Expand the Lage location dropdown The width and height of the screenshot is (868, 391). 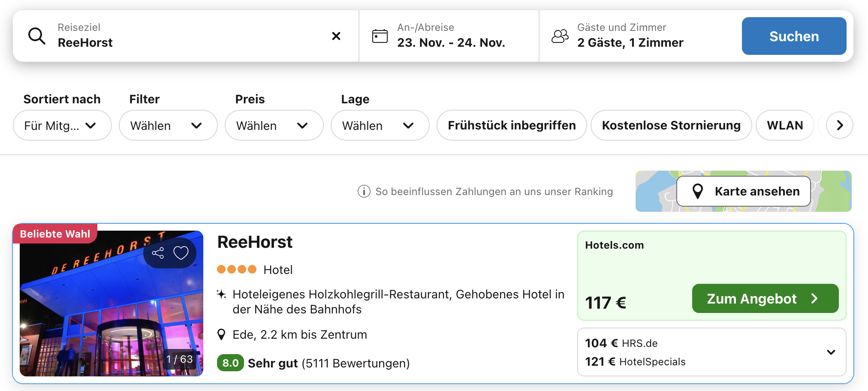click(x=380, y=125)
